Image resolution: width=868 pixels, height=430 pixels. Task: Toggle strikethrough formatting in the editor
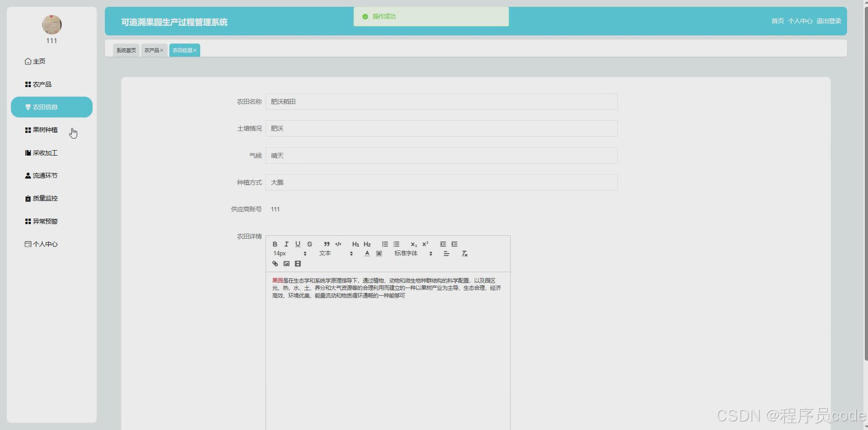(x=310, y=244)
